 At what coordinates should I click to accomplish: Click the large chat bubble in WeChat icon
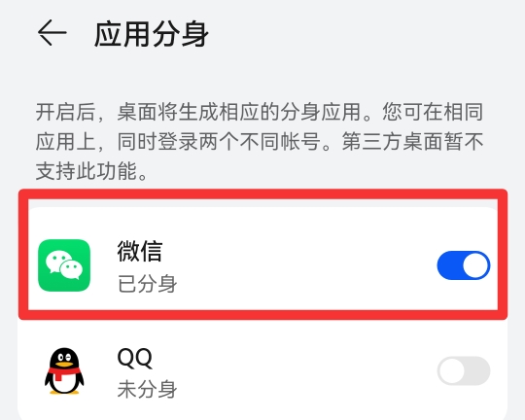click(x=58, y=262)
